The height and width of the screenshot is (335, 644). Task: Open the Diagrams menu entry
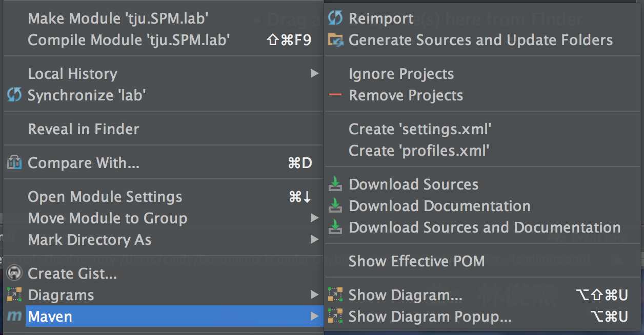coord(164,295)
